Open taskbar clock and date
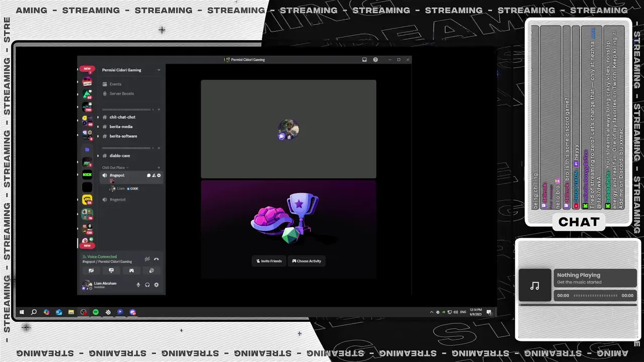Image resolution: width=644 pixels, height=362 pixels. (475, 312)
